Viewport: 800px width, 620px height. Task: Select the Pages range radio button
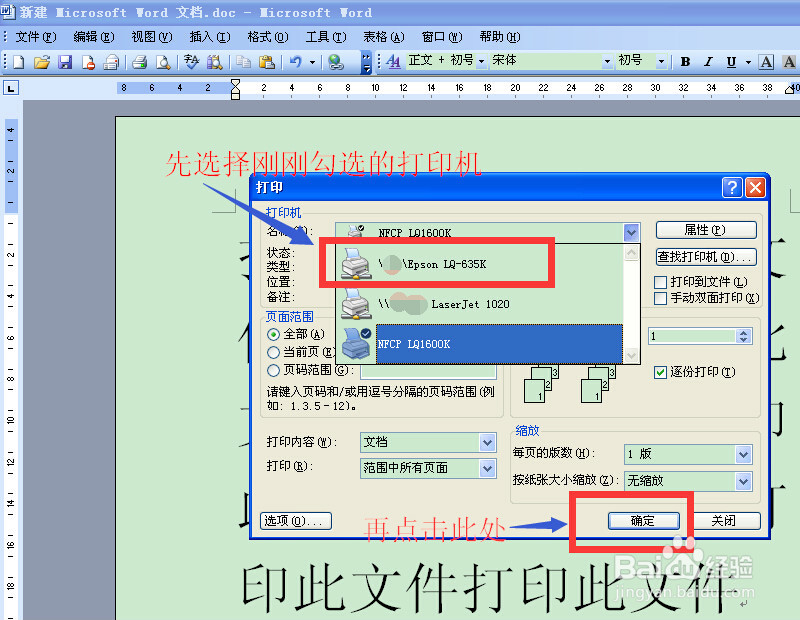click(273, 370)
